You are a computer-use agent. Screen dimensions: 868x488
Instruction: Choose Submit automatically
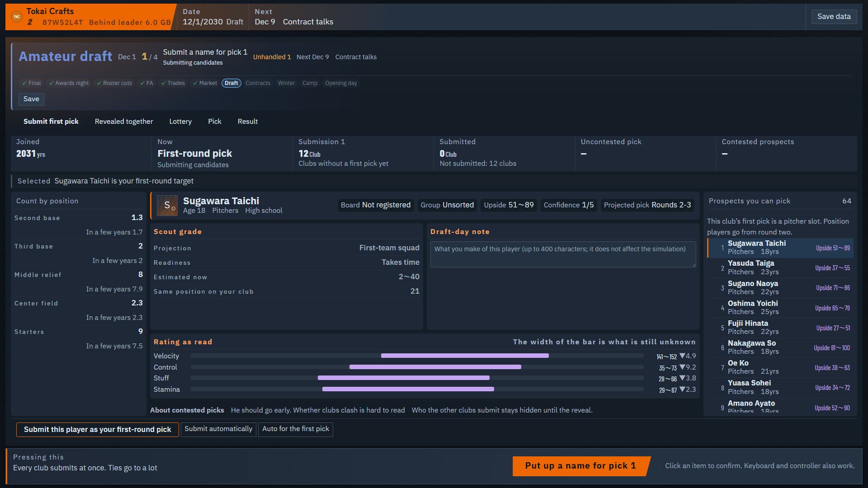pyautogui.click(x=218, y=429)
